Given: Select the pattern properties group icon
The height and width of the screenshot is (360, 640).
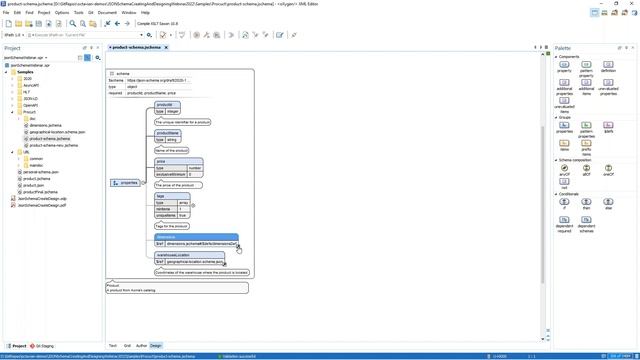Looking at the screenshot, I should click(586, 130).
